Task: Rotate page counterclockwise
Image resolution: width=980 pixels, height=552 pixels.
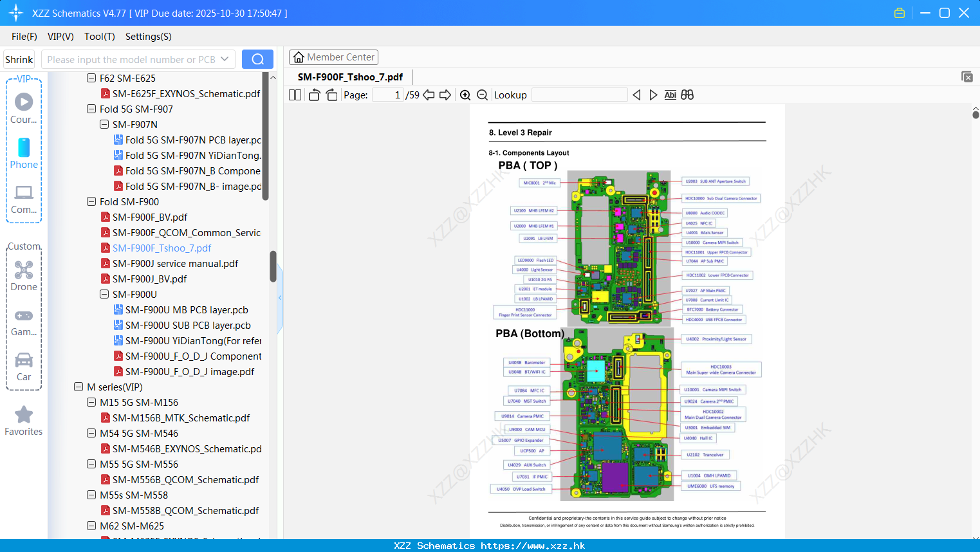Action: (314, 95)
